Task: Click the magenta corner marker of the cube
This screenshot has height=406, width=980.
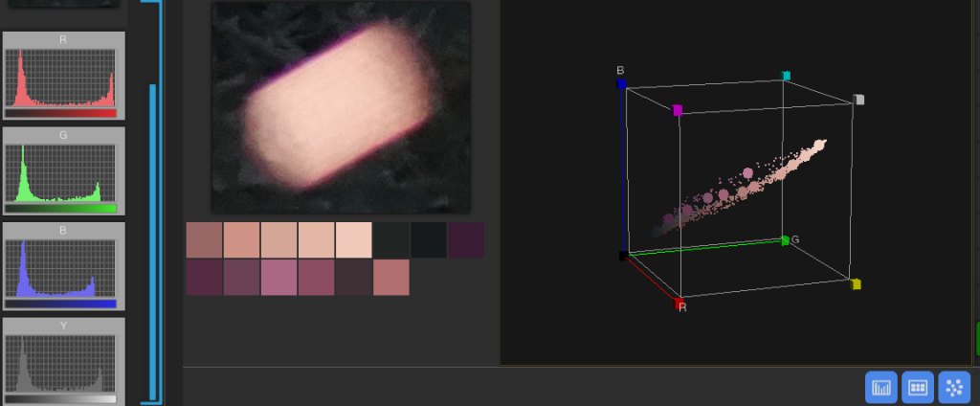Action: pos(677,111)
